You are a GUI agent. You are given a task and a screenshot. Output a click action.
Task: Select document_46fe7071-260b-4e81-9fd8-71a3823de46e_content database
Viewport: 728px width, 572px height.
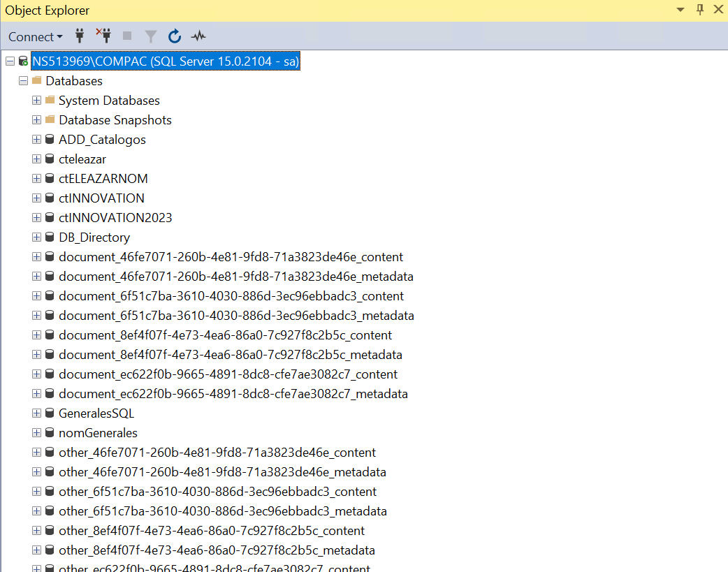pos(231,257)
